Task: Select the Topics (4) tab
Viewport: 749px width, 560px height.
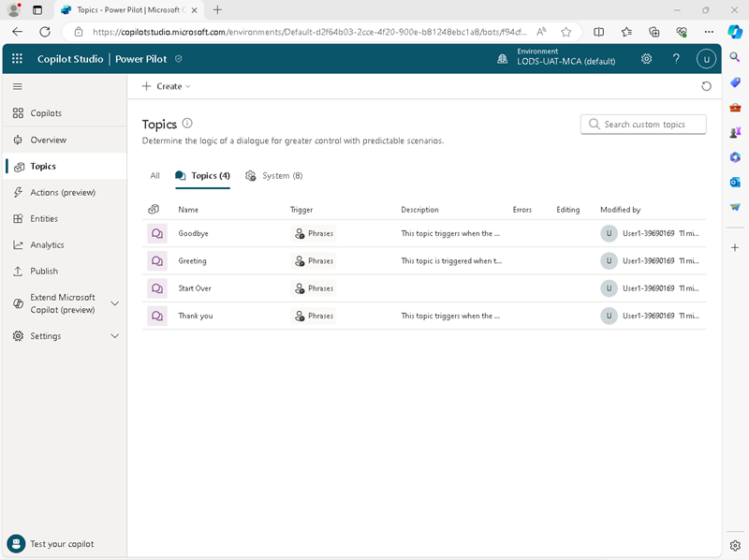Action: pyautogui.click(x=202, y=176)
